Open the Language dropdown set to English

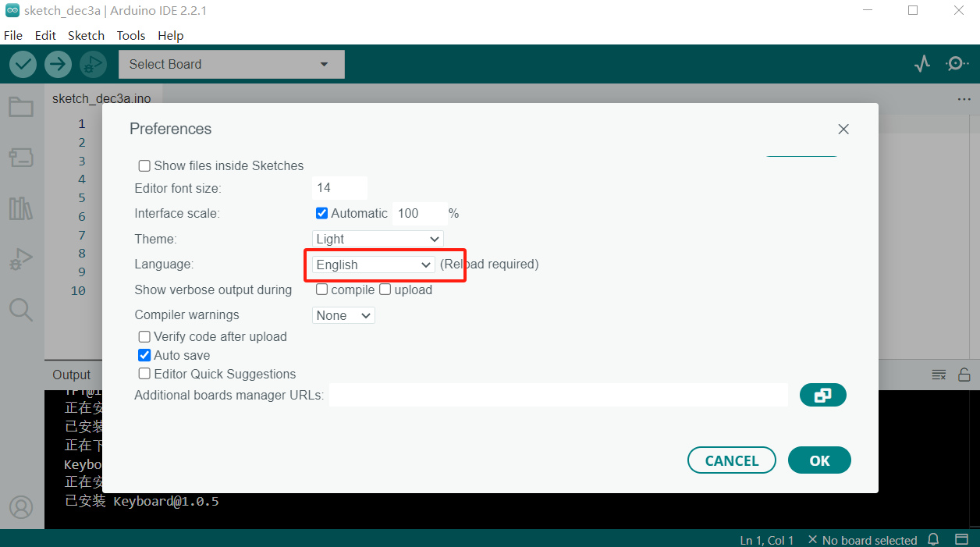tap(374, 265)
